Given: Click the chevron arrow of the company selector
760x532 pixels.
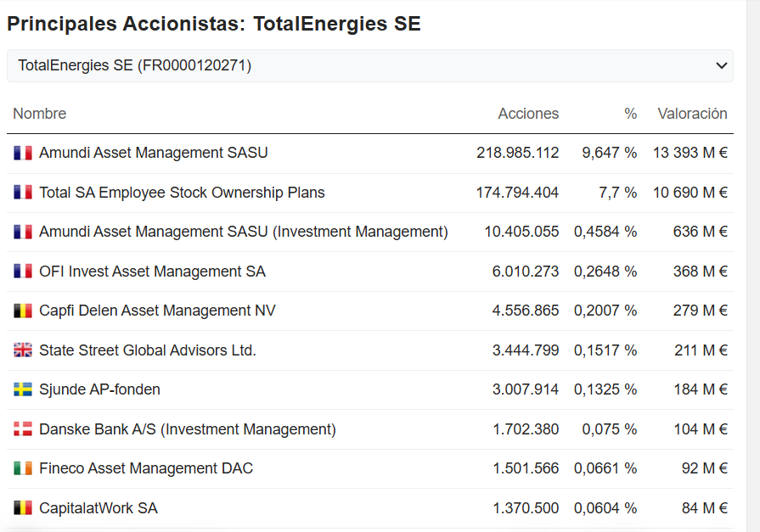Looking at the screenshot, I should coord(722,65).
